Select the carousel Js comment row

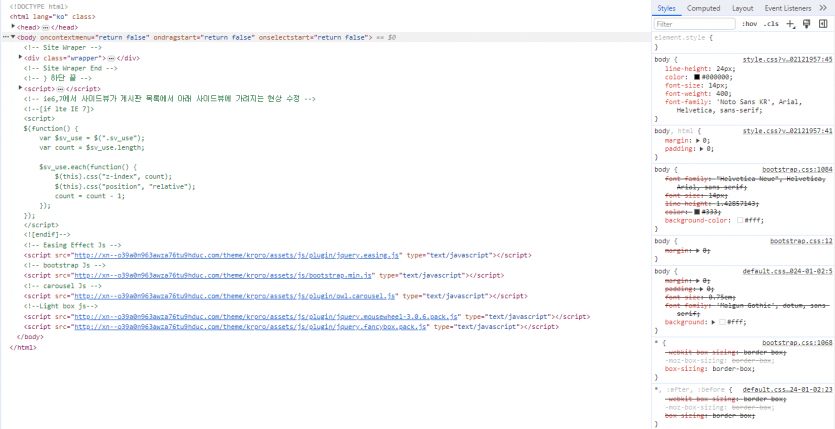[x=62, y=286]
